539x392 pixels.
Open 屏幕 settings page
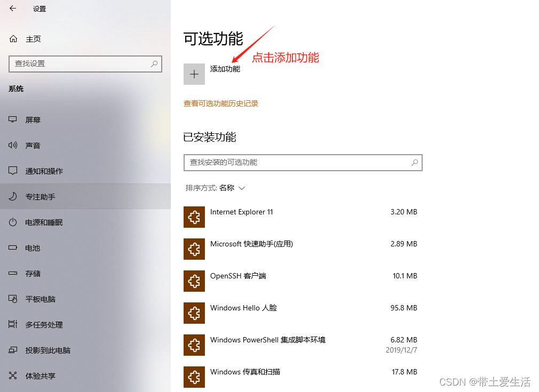click(x=85, y=119)
